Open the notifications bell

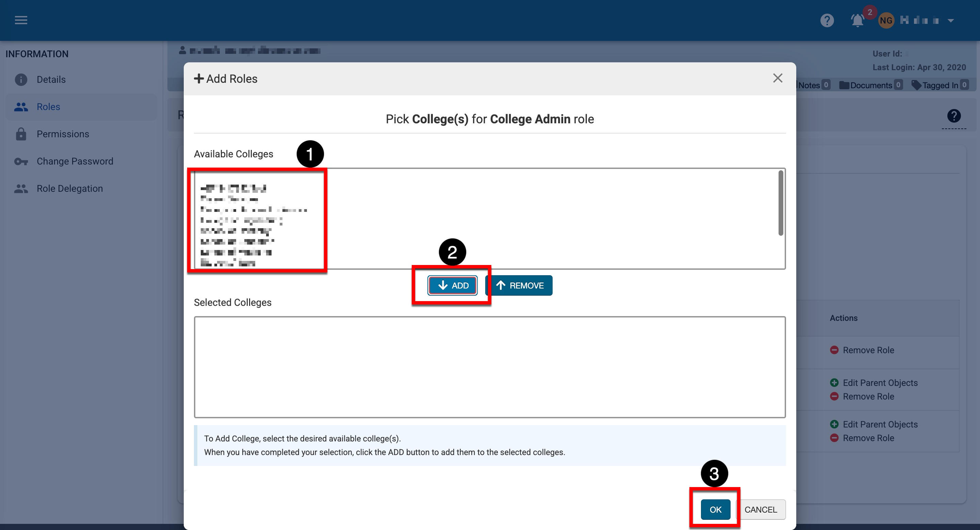[857, 20]
